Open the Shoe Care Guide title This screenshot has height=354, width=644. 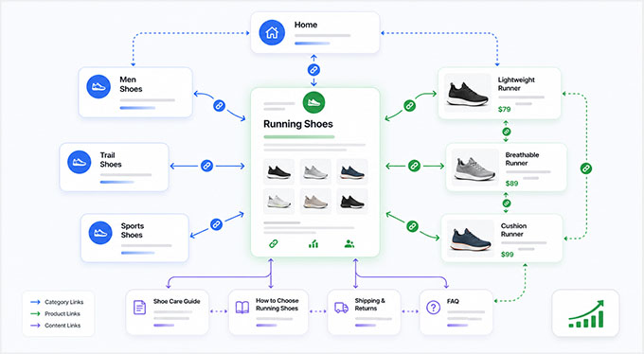176,301
